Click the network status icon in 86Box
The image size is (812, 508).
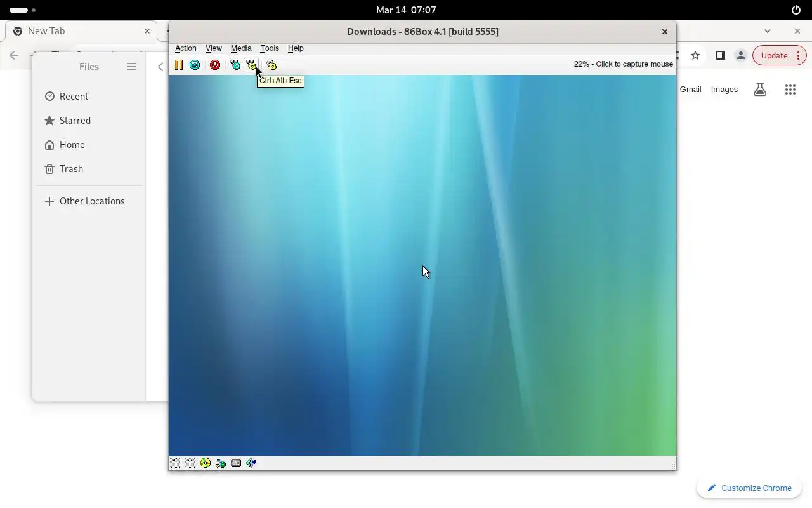(221, 463)
